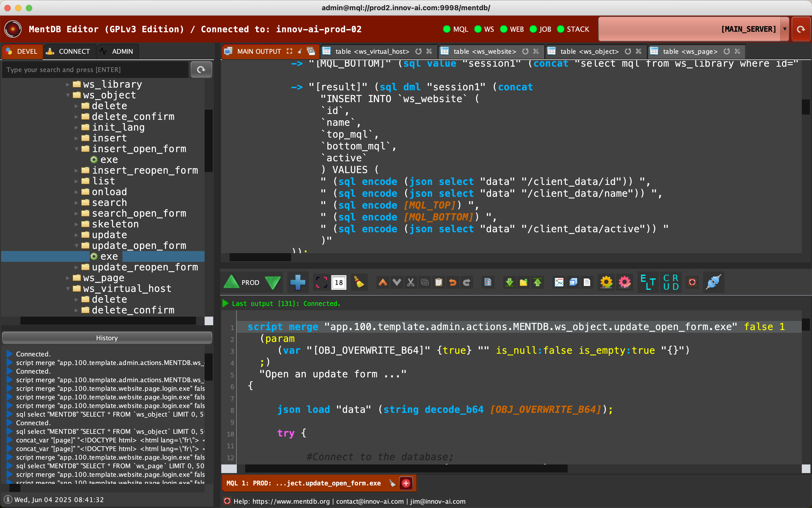Click the pink gear icon
Screen dimensions: 812x508
pyautogui.click(x=624, y=282)
